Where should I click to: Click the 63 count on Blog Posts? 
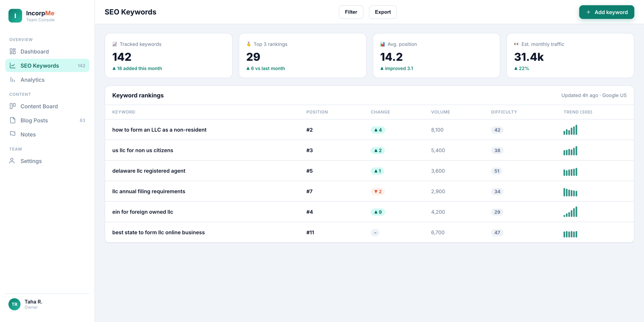point(83,120)
